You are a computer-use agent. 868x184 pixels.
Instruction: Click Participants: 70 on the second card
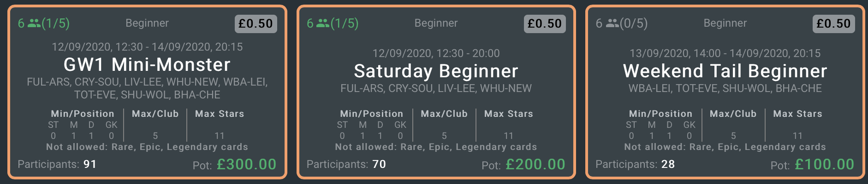point(346,164)
